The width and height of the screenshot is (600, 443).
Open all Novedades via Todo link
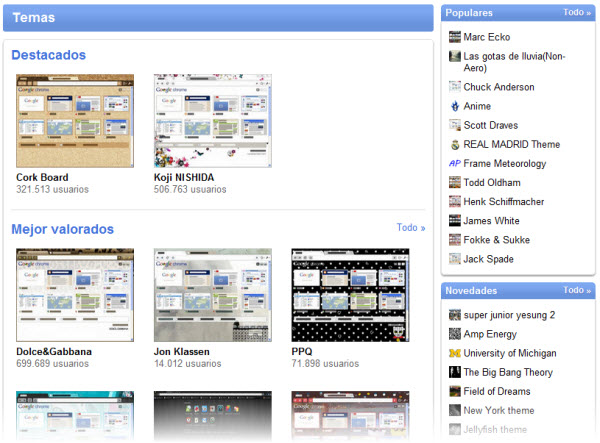(577, 290)
